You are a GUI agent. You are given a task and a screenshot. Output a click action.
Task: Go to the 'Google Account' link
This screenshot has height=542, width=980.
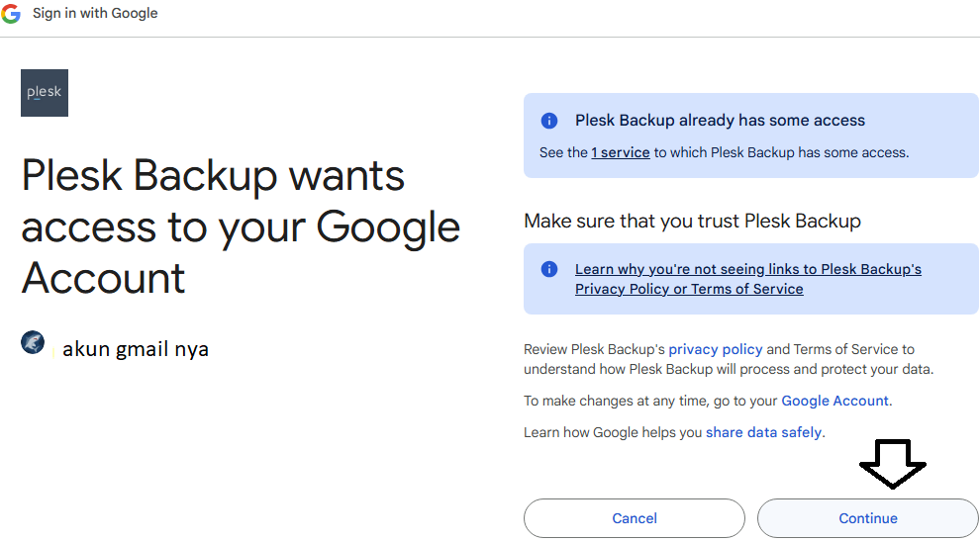835,401
